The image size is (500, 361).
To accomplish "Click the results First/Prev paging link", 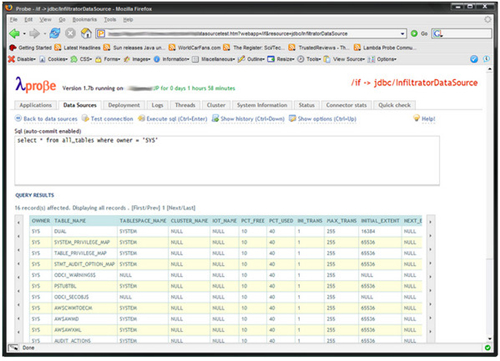I will coord(146,208).
